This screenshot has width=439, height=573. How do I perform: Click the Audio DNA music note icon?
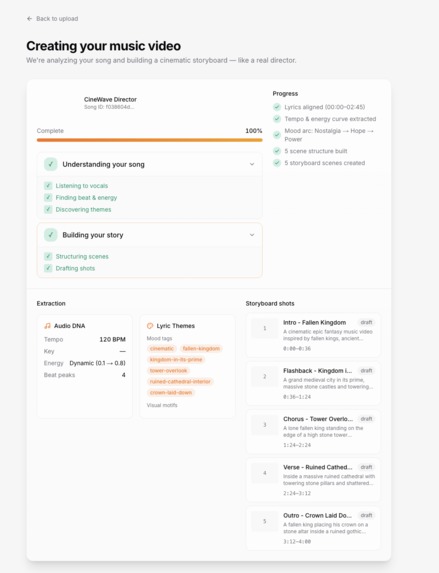pyautogui.click(x=47, y=326)
